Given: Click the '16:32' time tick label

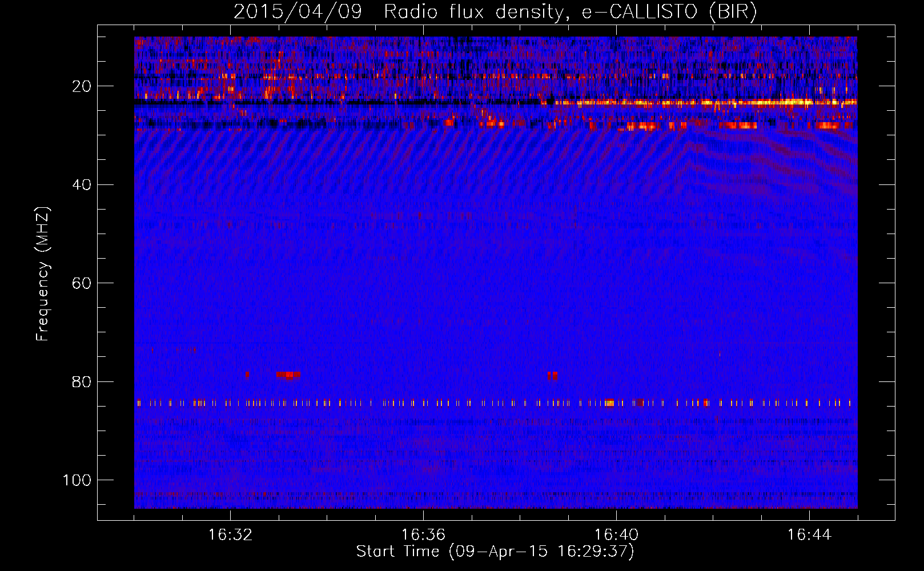Looking at the screenshot, I should [x=230, y=535].
